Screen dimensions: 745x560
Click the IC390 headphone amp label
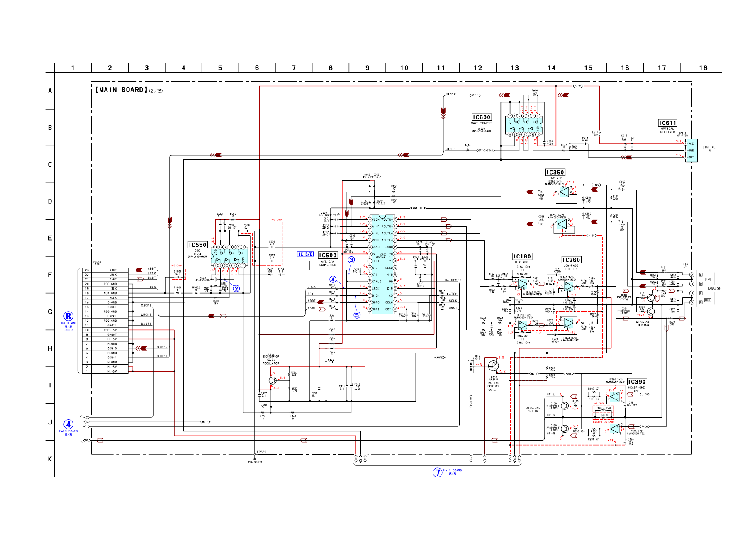pyautogui.click(x=637, y=382)
